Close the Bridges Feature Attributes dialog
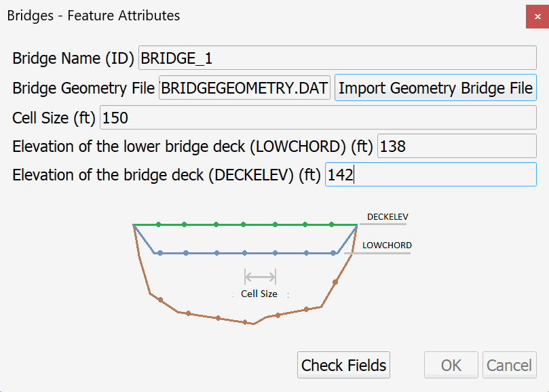 point(537,16)
